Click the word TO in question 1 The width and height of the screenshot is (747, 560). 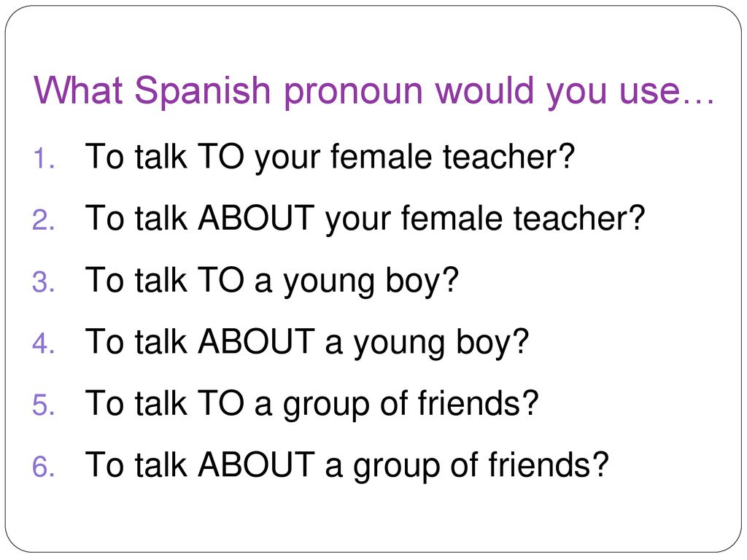(220, 156)
